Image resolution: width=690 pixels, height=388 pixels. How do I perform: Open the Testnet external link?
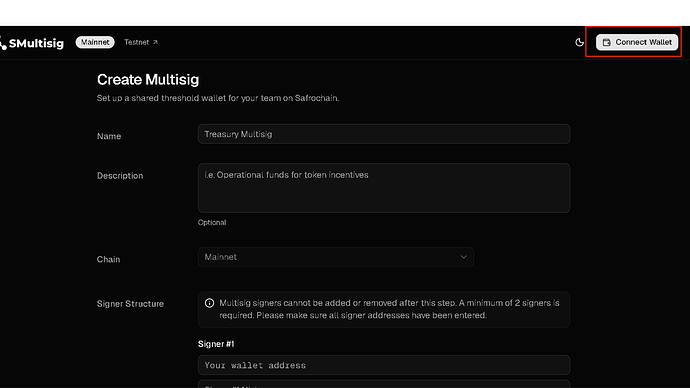(141, 42)
